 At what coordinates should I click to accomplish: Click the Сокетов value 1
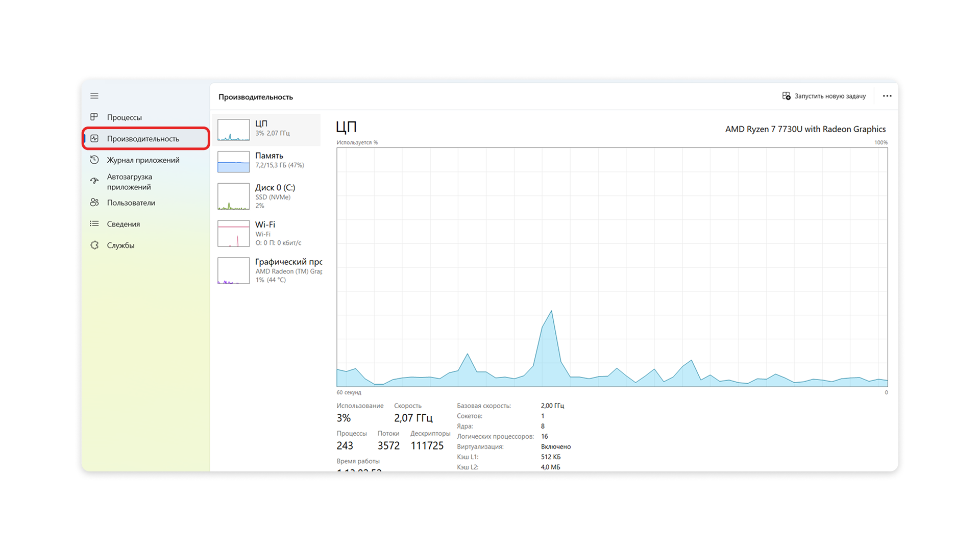tap(543, 416)
